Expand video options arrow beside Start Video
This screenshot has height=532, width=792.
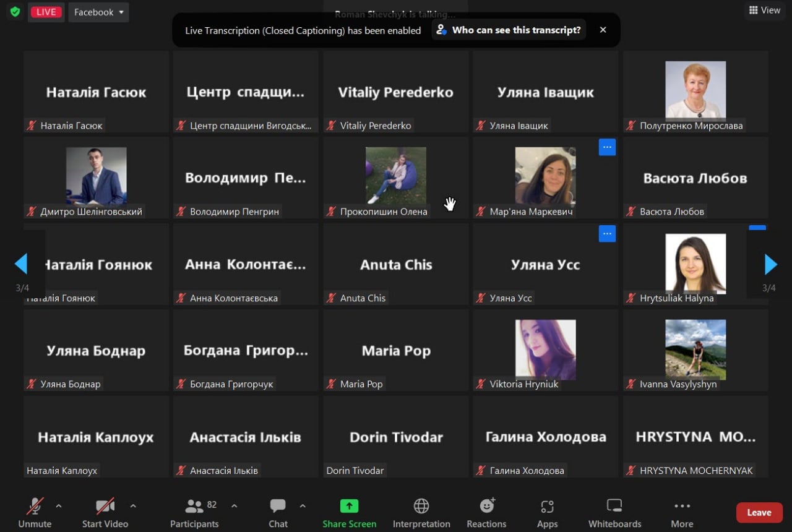(133, 506)
